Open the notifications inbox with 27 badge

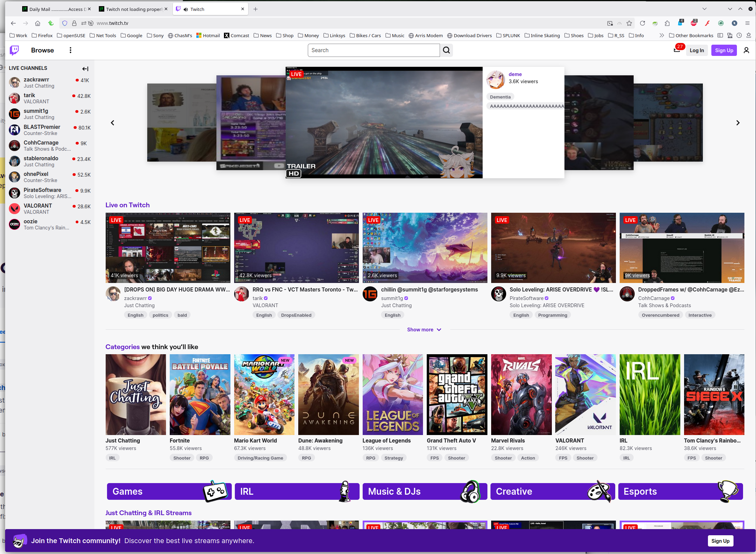pos(677,50)
